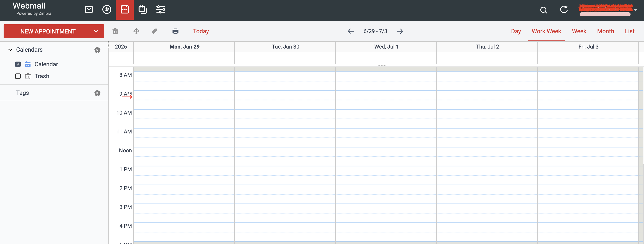
Task: Switch to the Month view tab
Action: point(605,31)
